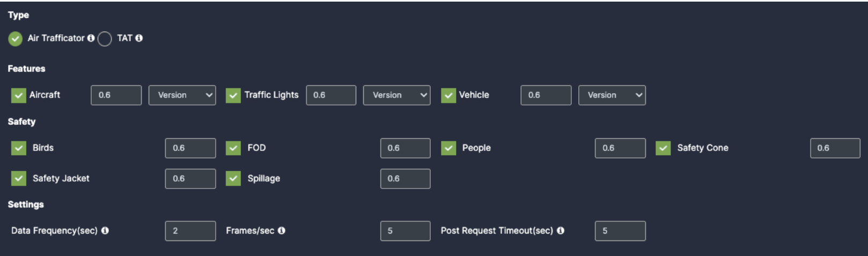
Task: Click info icon beside TAT option
Action: 139,38
